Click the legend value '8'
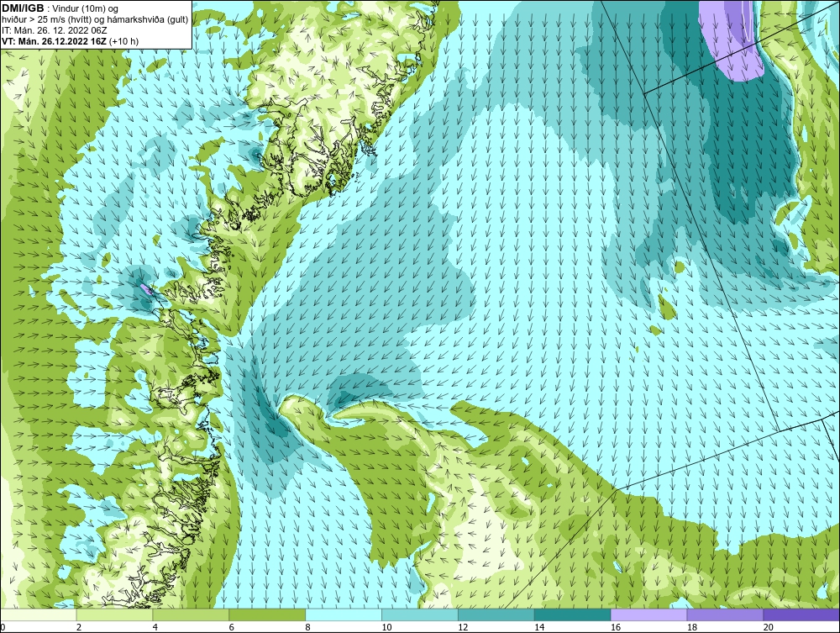The height and width of the screenshot is (633, 840). pos(307,627)
